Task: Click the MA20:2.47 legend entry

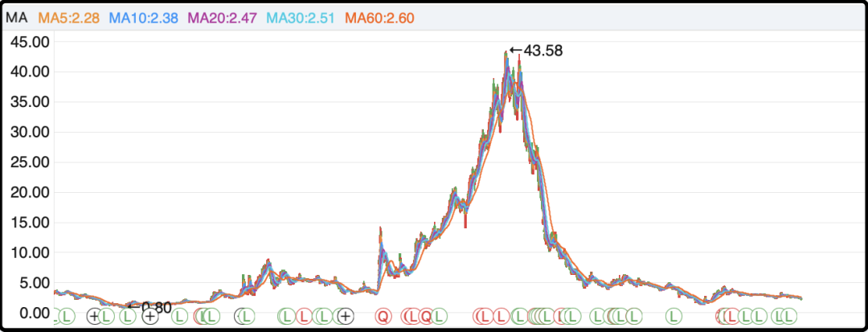Action: tap(223, 18)
